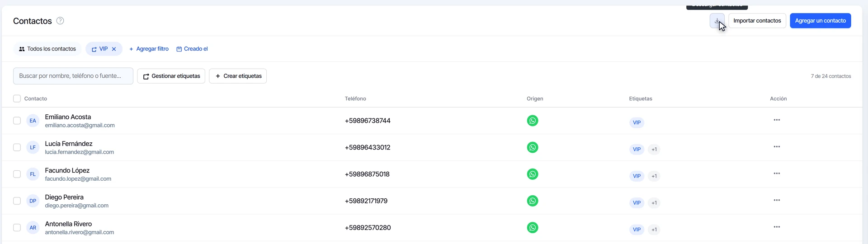
Task: Click phone number +59892171979
Action: (366, 201)
